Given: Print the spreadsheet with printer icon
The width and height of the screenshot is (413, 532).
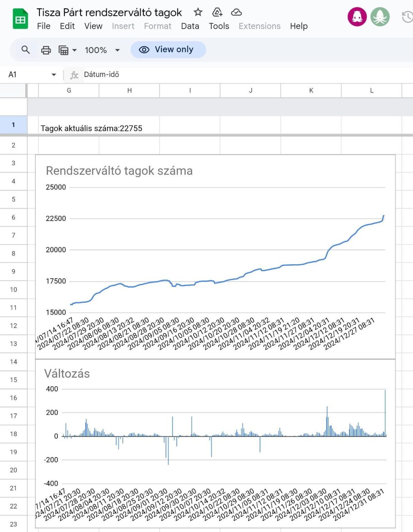Looking at the screenshot, I should 46,50.
